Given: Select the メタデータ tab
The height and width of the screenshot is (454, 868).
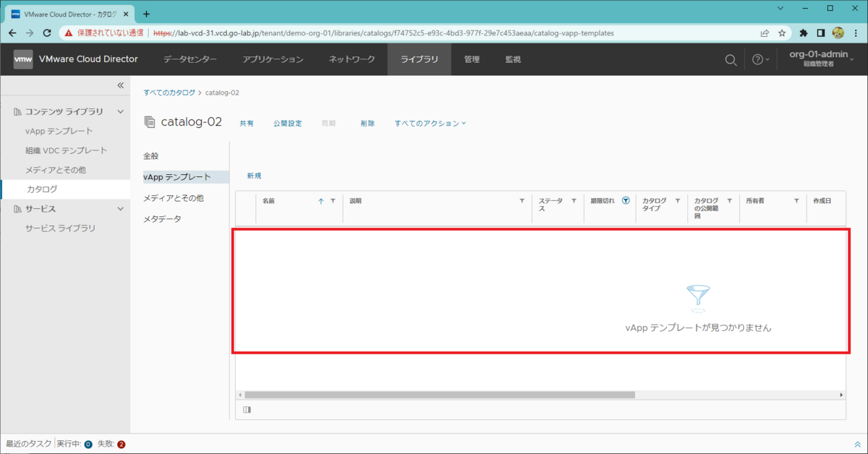Looking at the screenshot, I should point(162,218).
